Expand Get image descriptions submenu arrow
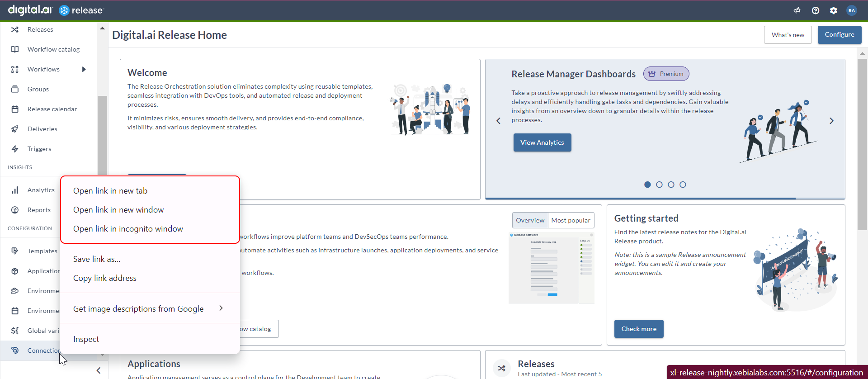The height and width of the screenshot is (379, 868). [221, 308]
